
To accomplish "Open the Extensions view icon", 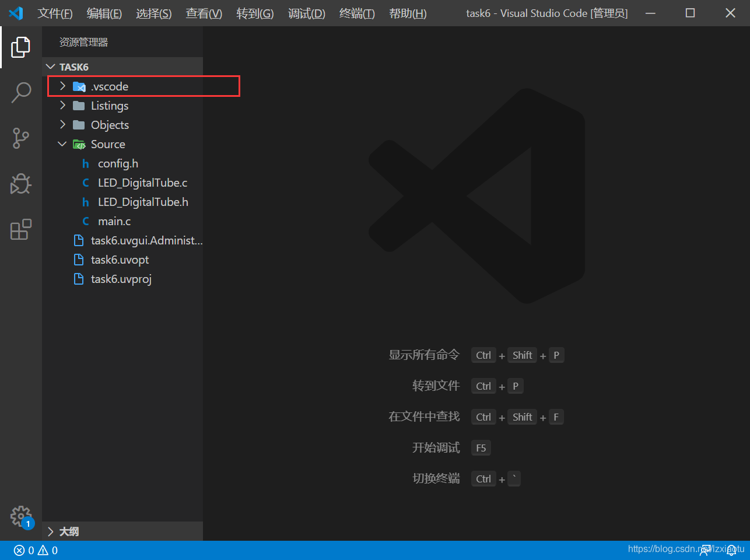I will [x=20, y=229].
